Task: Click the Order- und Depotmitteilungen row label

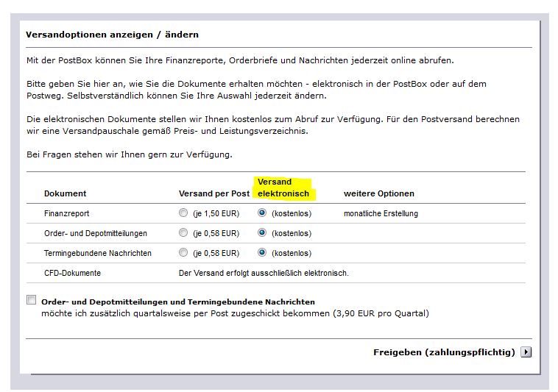Action: pyautogui.click(x=96, y=233)
